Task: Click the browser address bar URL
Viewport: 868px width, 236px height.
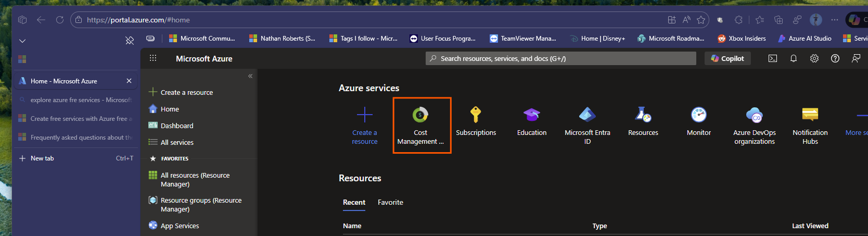Action: click(138, 20)
